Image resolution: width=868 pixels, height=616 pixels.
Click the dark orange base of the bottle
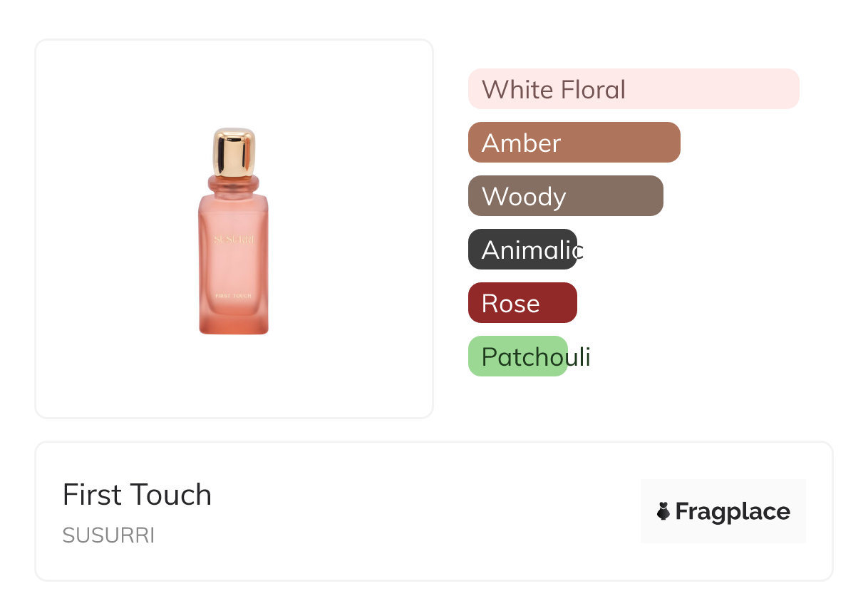point(234,327)
